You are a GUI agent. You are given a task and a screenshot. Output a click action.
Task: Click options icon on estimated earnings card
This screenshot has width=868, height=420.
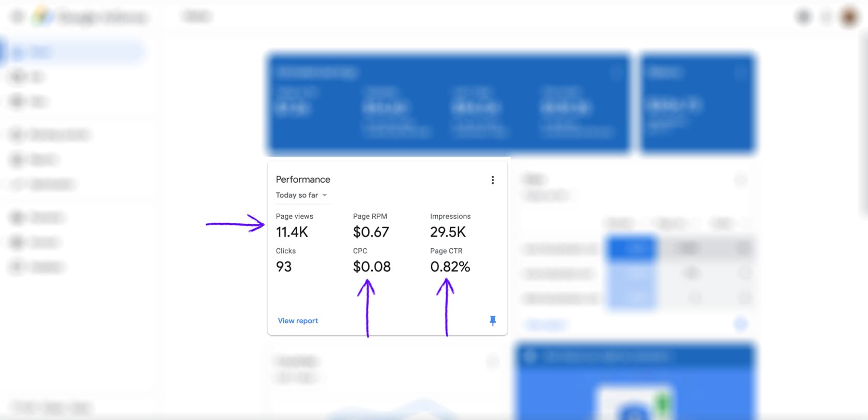pos(616,72)
